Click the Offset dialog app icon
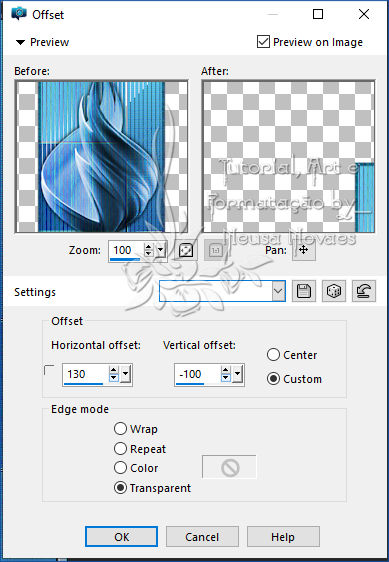Image resolution: width=389 pixels, height=562 pixels. coord(19,14)
